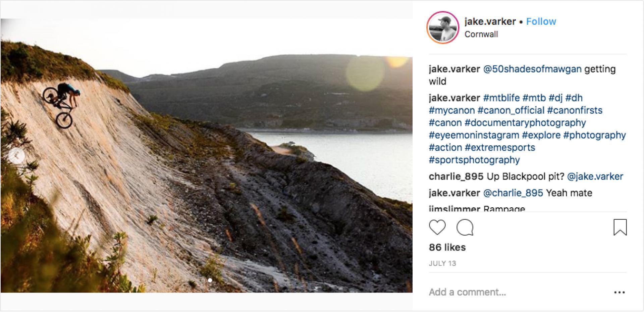View the charlie_895 commenter profile
The height and width of the screenshot is (312, 644).
(456, 176)
